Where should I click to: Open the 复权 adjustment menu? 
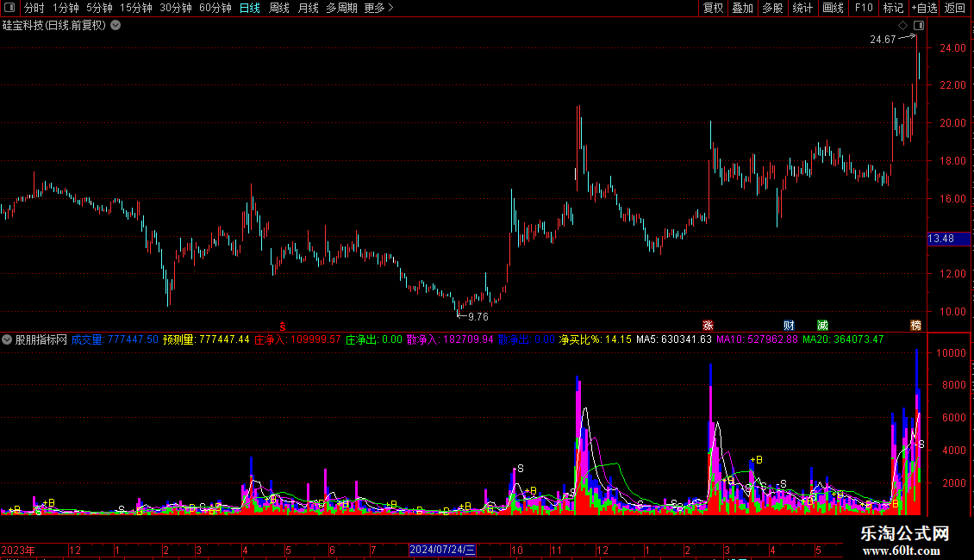click(713, 8)
